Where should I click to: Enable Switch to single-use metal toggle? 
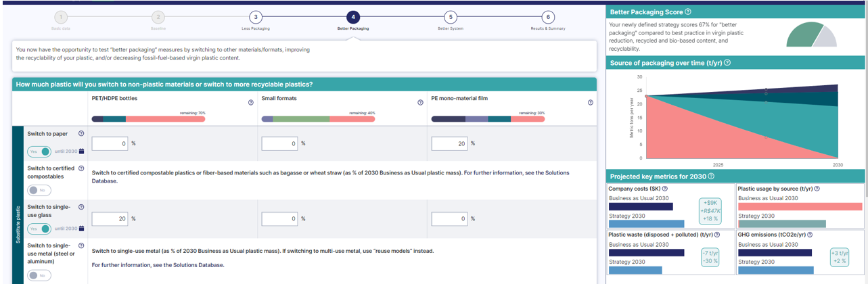pos(39,275)
